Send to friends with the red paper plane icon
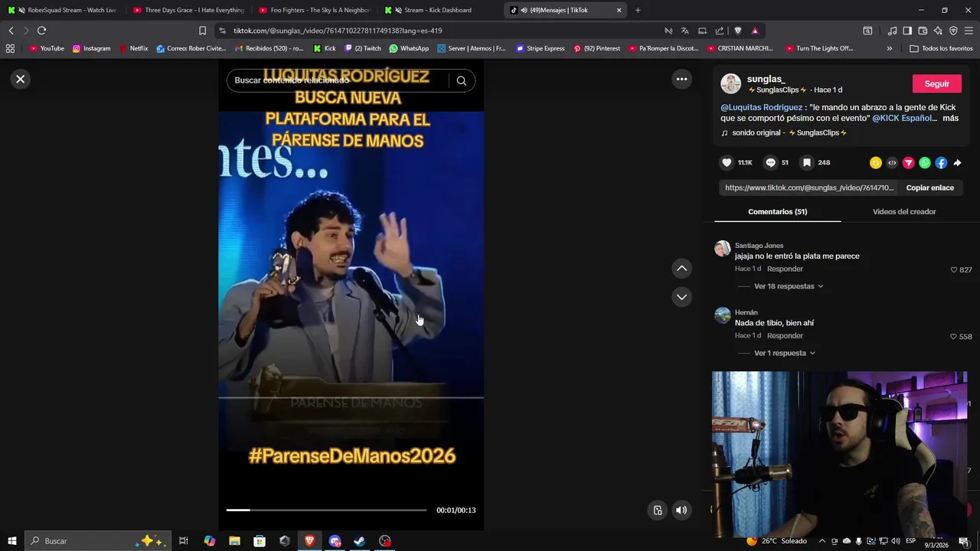 coord(908,162)
